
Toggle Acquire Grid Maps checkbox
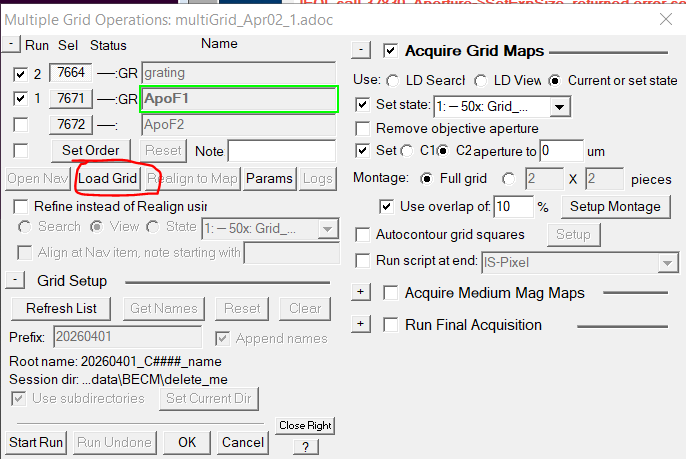pos(390,51)
